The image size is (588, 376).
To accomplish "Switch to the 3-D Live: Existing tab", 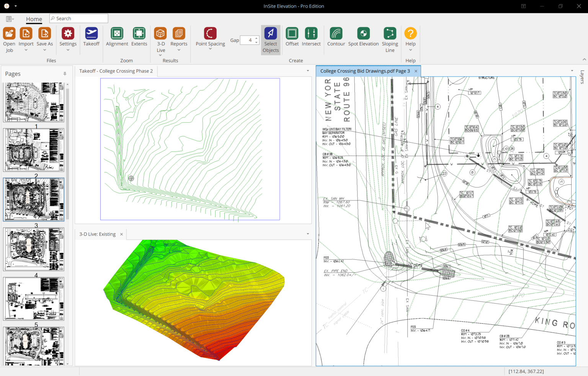I will [x=98, y=234].
